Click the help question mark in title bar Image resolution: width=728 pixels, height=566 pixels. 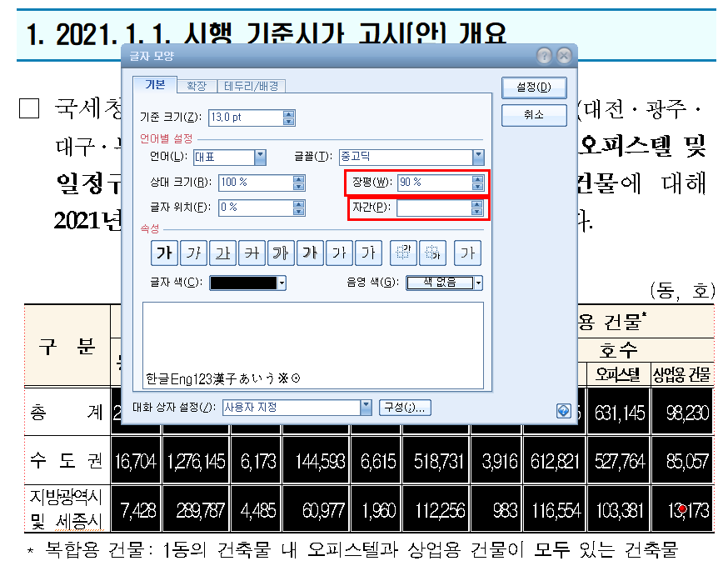(544, 56)
